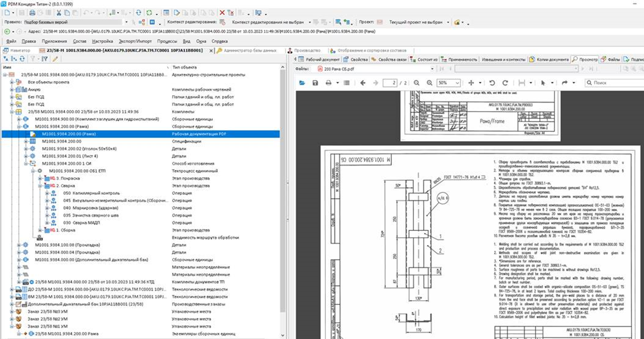The height and width of the screenshot is (339, 644).
Task: Click the page layout list icon in viewer
Action: (x=346, y=83)
